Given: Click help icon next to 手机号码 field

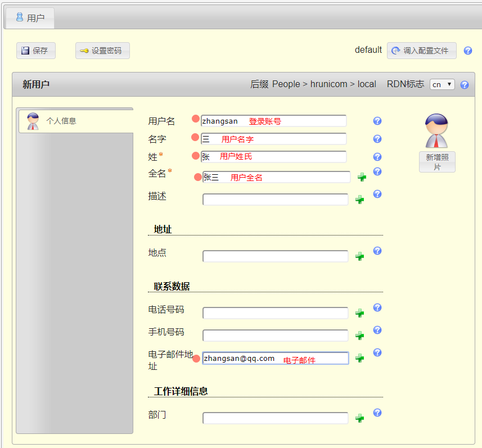Looking at the screenshot, I should tap(377, 330).
